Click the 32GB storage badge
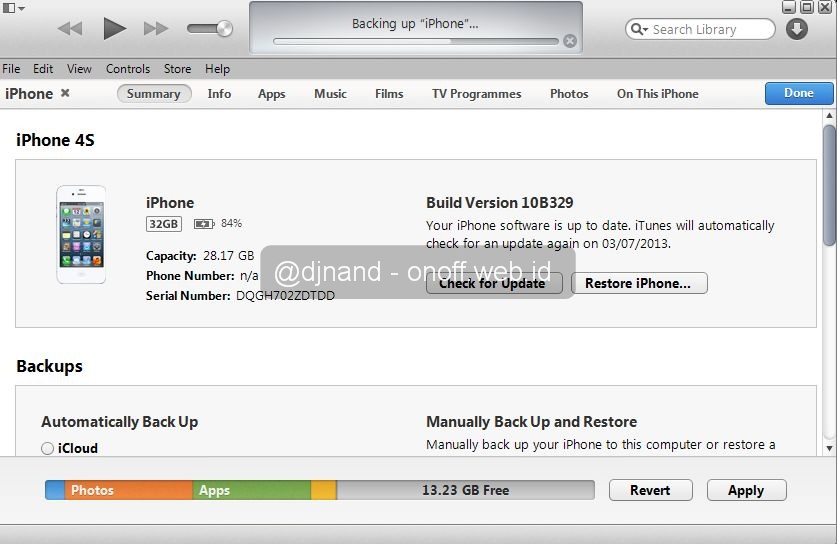Image resolution: width=837 pixels, height=544 pixels. [163, 224]
